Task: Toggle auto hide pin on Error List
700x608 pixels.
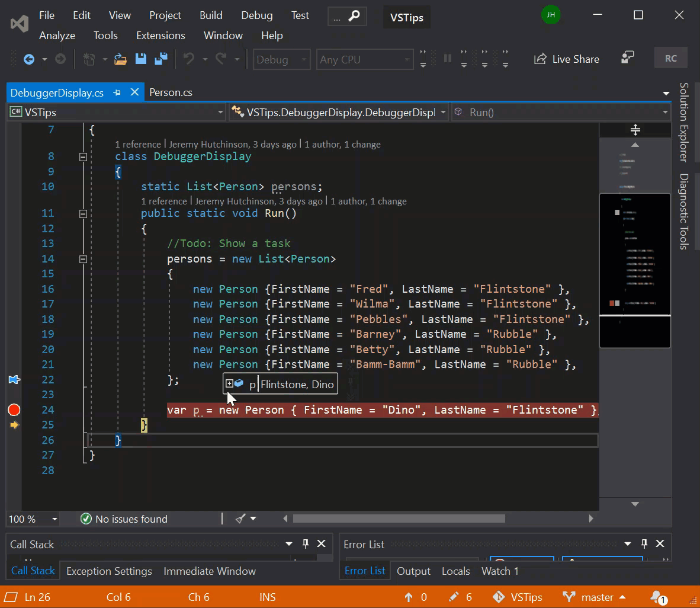Action: [x=644, y=543]
